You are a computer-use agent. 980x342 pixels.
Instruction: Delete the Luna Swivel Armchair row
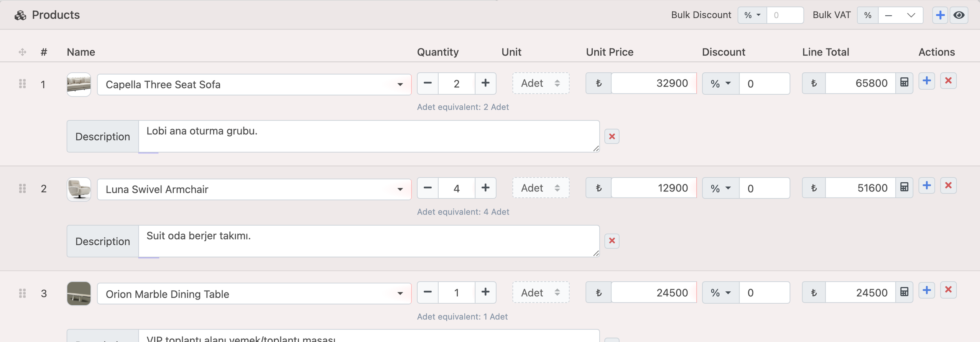(x=949, y=186)
